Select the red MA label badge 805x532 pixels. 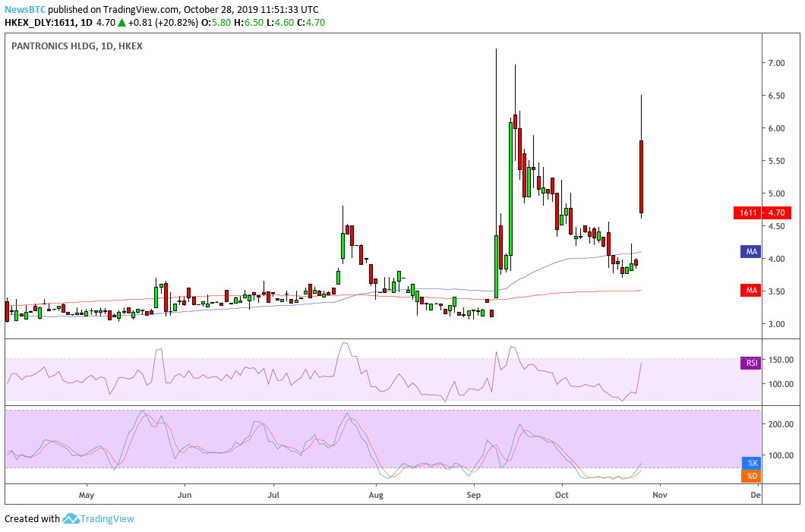[751, 290]
